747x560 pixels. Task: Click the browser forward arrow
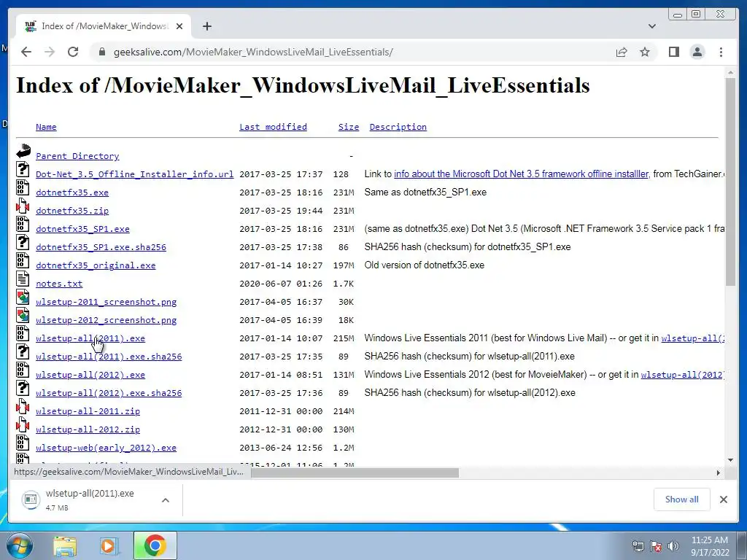(50, 52)
